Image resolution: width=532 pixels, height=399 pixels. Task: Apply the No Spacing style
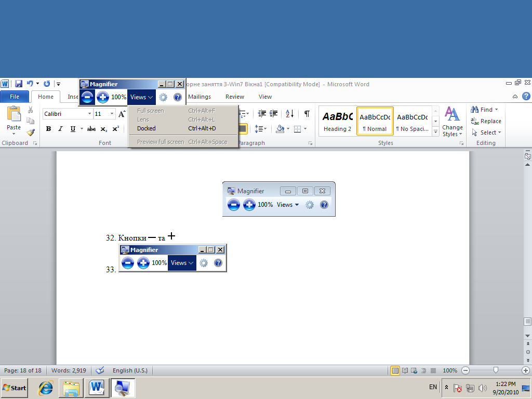(x=412, y=122)
